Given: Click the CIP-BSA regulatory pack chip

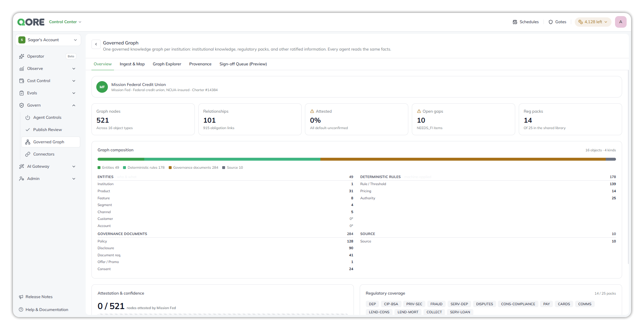Looking at the screenshot, I should [391, 304].
